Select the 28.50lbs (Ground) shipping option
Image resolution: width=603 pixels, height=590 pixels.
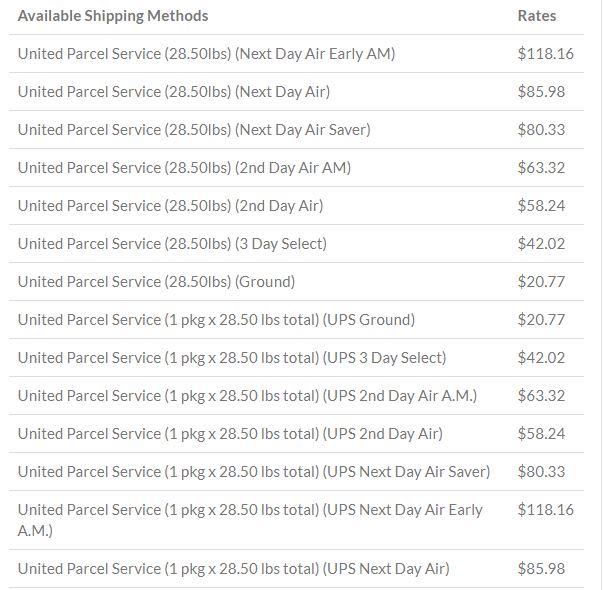pos(157,282)
